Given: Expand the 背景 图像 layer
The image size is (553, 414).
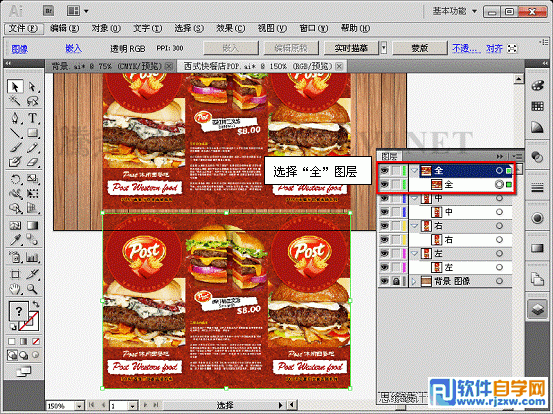Looking at the screenshot, I should [x=414, y=281].
